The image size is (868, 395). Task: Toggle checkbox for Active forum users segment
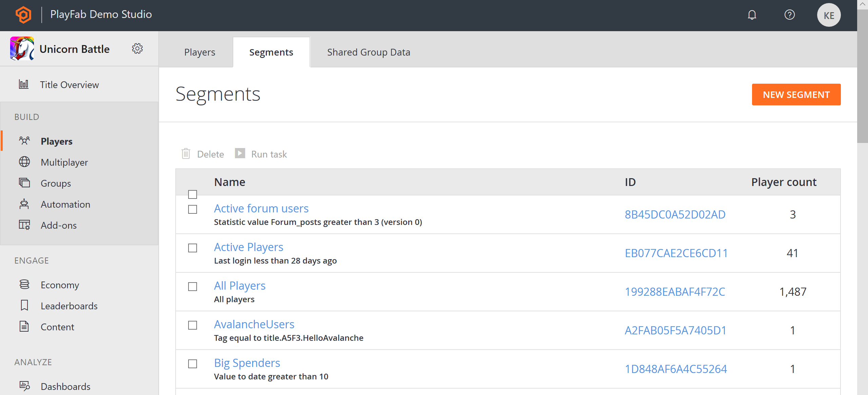pyautogui.click(x=193, y=210)
